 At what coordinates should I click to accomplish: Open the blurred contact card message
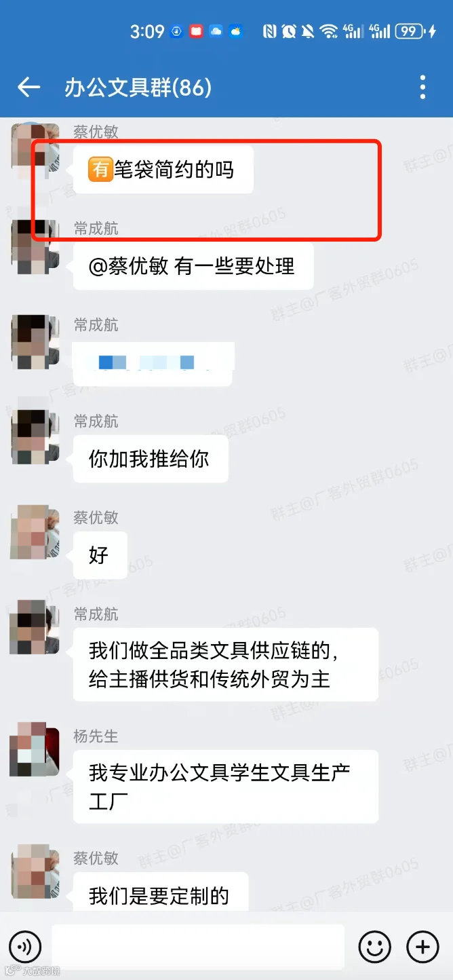click(153, 363)
